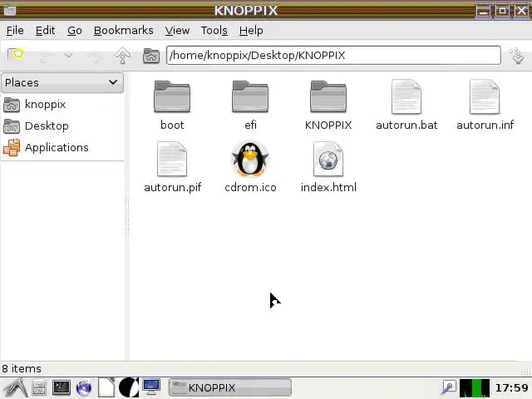Image resolution: width=532 pixels, height=399 pixels.
Task: Open the Go menu
Action: coord(75,31)
